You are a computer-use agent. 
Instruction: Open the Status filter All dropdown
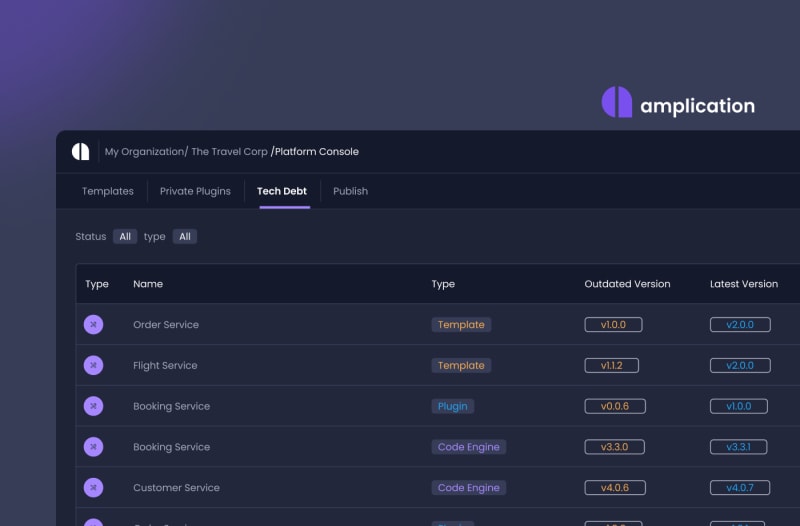click(x=125, y=237)
